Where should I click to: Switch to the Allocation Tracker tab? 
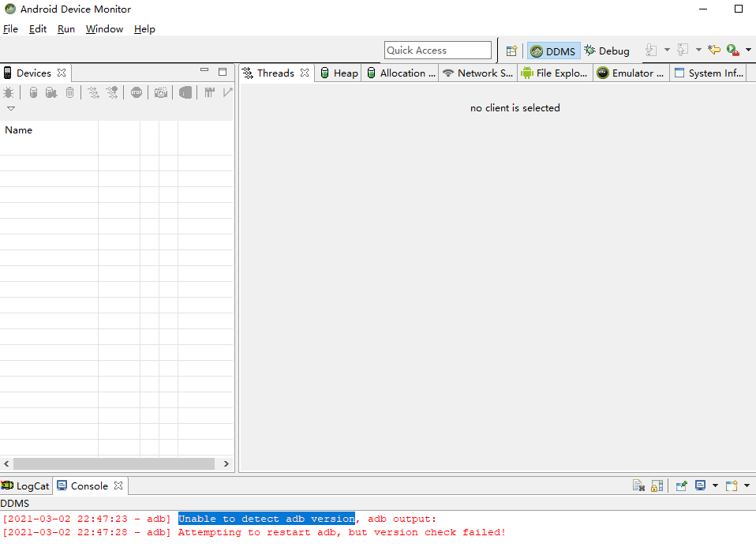click(x=401, y=73)
